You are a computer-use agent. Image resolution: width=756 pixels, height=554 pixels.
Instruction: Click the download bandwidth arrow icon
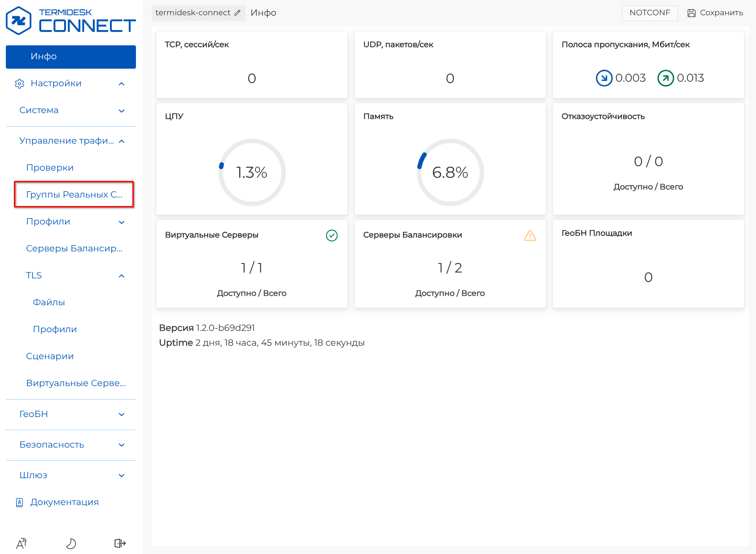(x=604, y=78)
